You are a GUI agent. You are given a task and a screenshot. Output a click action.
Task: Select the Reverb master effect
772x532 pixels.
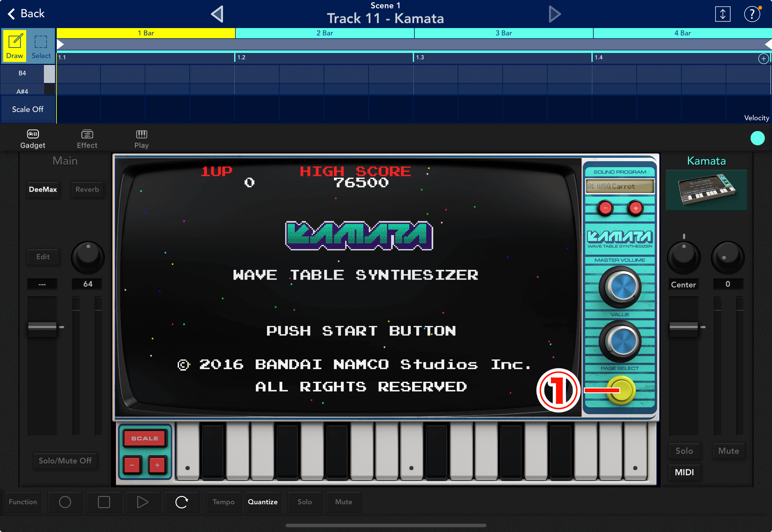click(x=87, y=189)
